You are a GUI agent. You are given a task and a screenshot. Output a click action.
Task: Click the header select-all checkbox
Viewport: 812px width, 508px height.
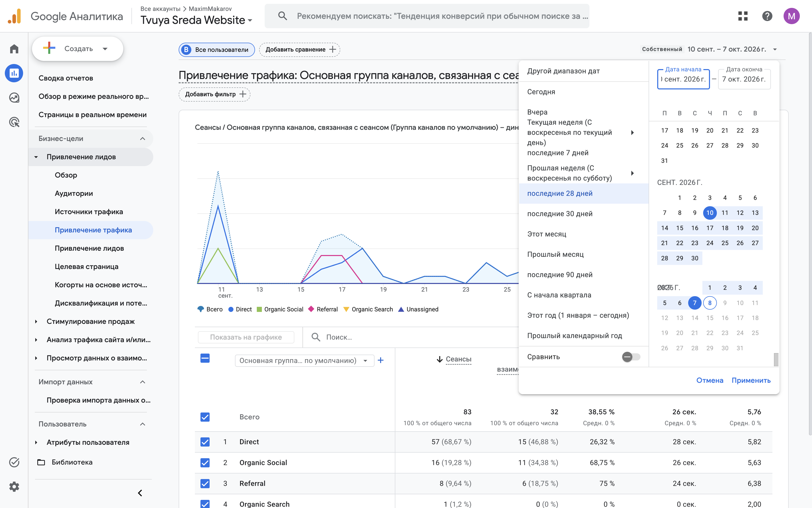coord(205,358)
